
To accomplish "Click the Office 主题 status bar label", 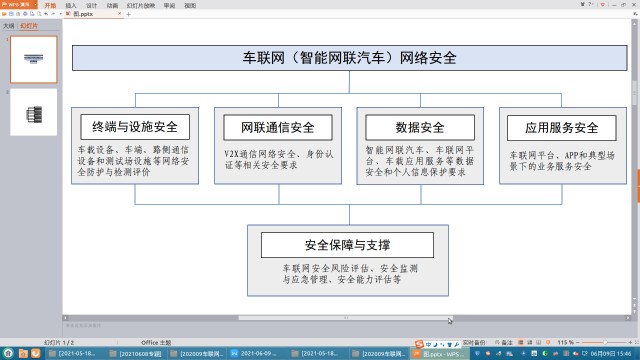I will pos(156,343).
